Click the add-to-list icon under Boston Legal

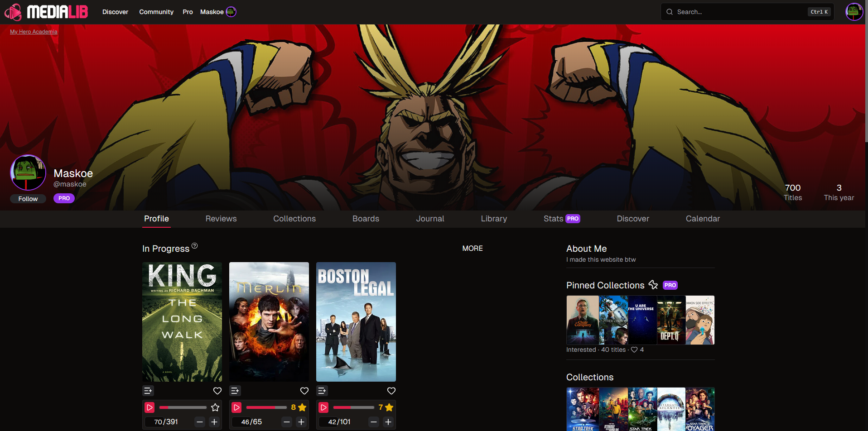click(322, 391)
